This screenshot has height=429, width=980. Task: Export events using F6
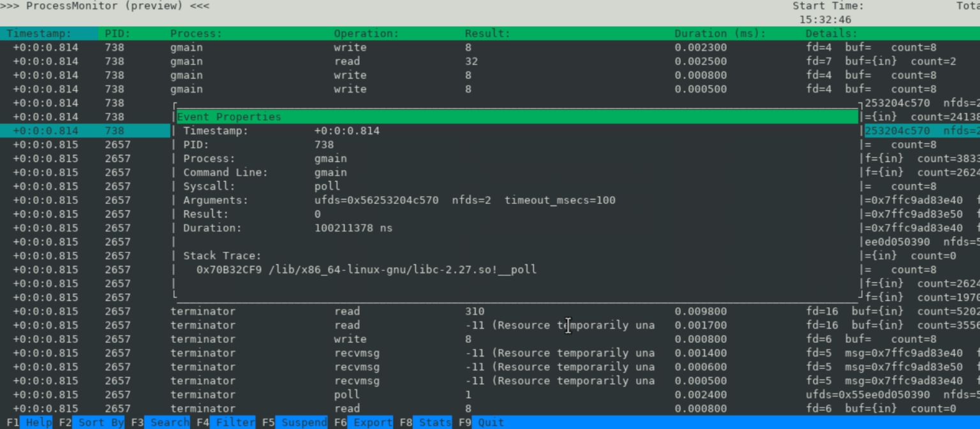click(370, 422)
